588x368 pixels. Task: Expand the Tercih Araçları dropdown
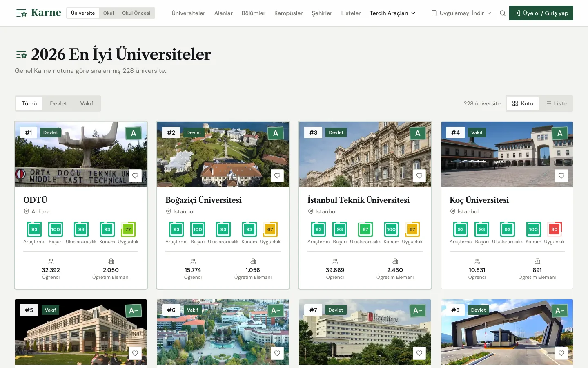393,13
